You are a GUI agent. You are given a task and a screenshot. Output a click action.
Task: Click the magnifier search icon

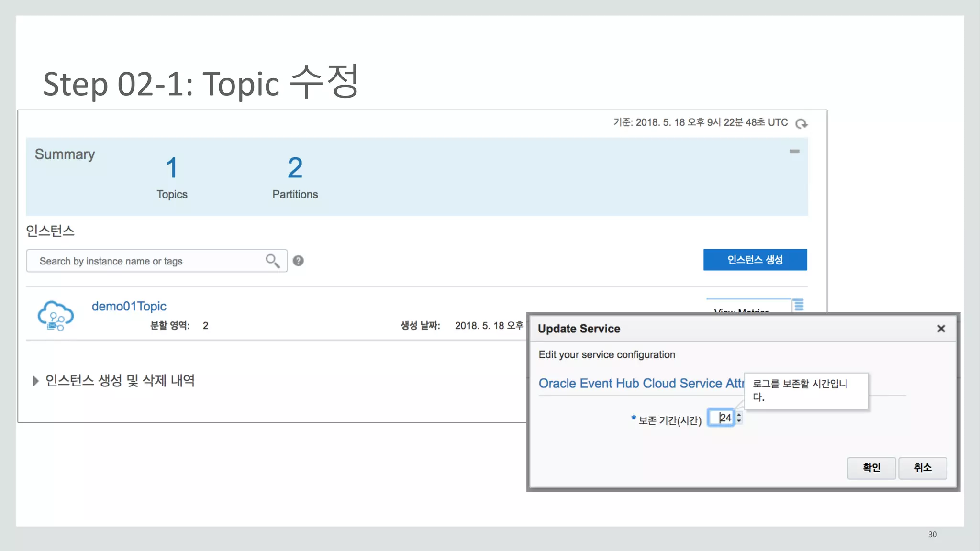[272, 261]
